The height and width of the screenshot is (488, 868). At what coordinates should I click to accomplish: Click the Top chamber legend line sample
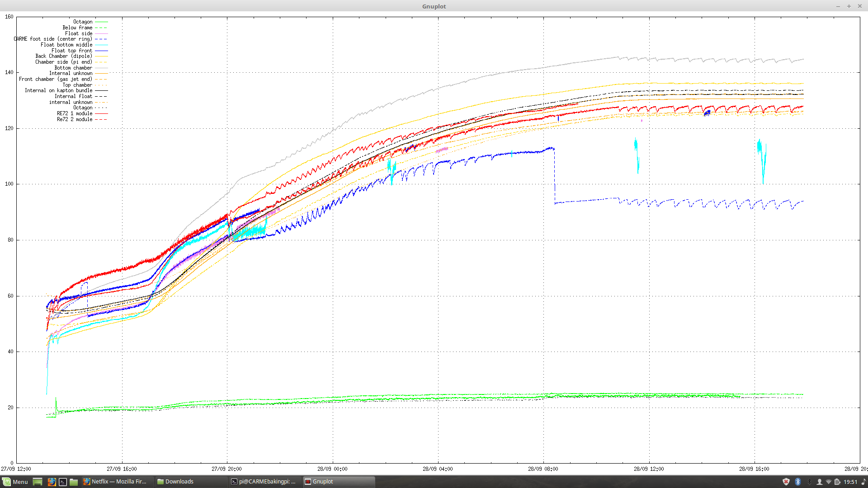tap(101, 85)
